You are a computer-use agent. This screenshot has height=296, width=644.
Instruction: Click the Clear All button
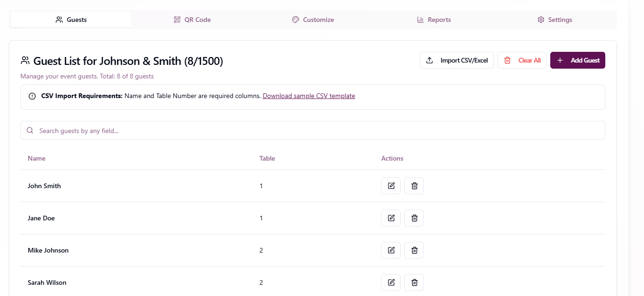522,60
